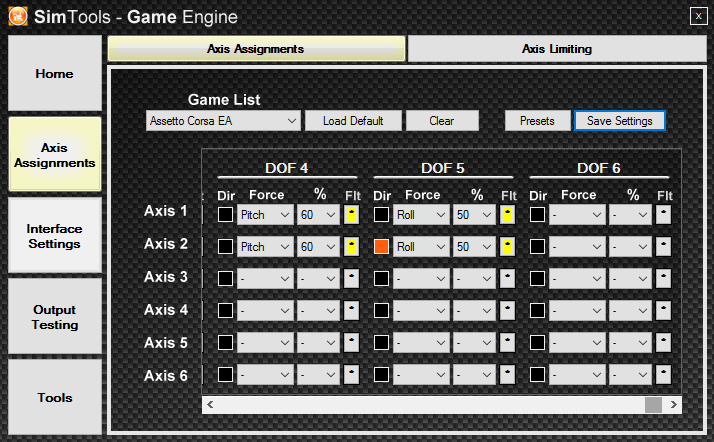Image resolution: width=714 pixels, height=442 pixels.
Task: Open Axis 6 DOF 6 percent dropdown
Action: point(630,375)
